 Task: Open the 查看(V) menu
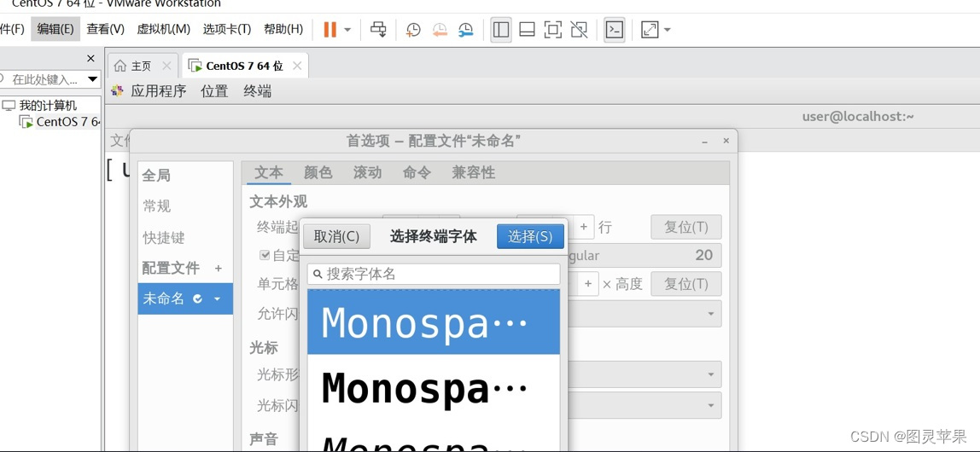[x=106, y=29]
